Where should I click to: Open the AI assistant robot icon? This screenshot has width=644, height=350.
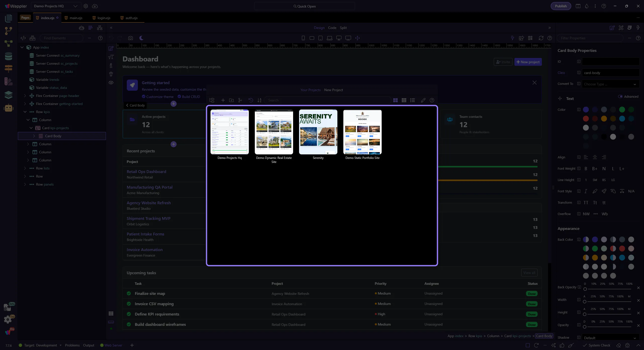(8, 108)
